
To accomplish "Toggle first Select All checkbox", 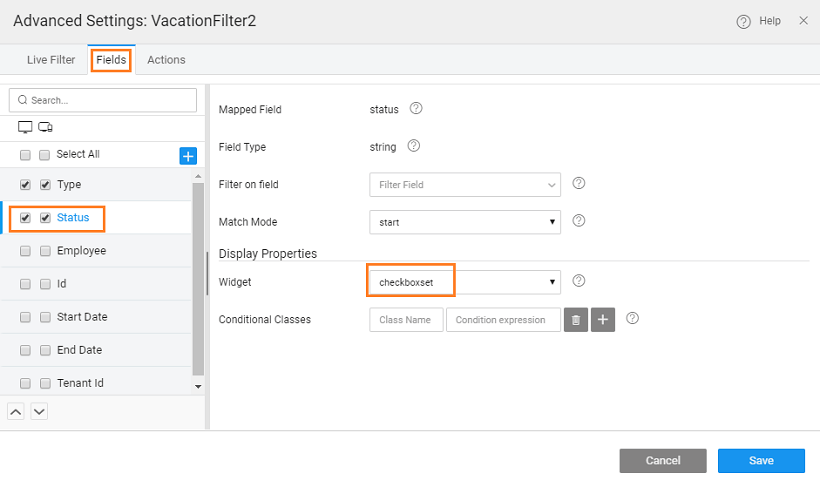I will [x=25, y=155].
